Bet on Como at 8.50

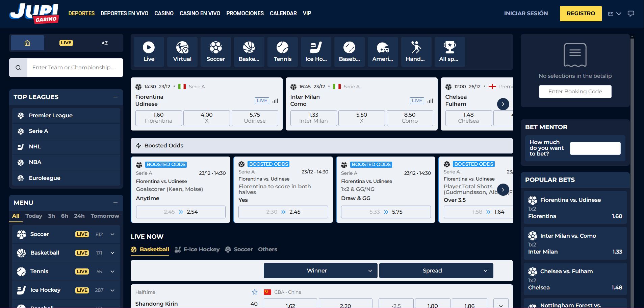410,118
